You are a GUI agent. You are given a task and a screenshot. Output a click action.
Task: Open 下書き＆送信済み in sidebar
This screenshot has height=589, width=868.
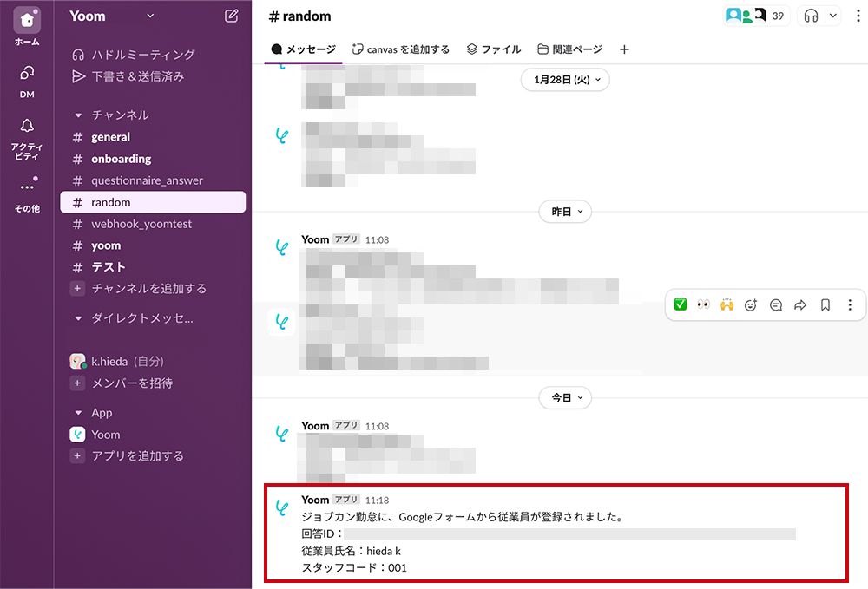click(128, 76)
